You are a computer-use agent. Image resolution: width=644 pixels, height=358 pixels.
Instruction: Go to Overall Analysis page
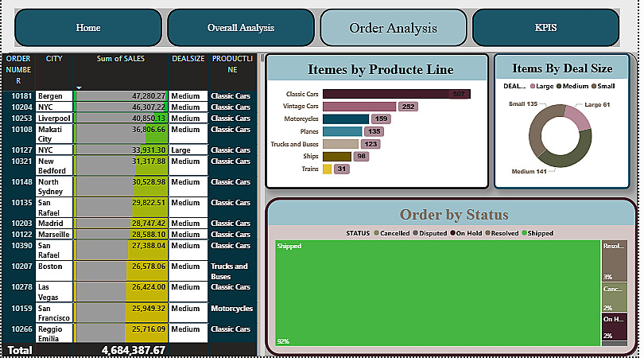pos(241,28)
